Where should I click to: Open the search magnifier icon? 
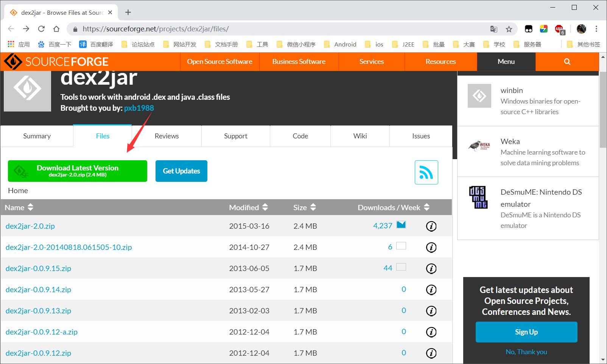tap(567, 62)
